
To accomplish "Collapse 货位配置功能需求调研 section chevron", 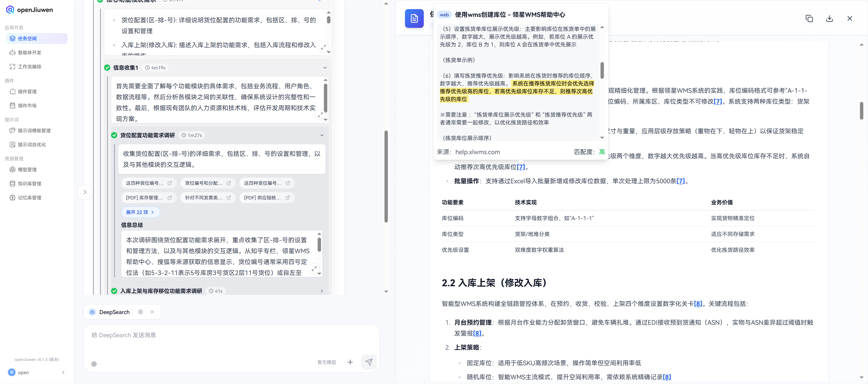I will coord(322,135).
